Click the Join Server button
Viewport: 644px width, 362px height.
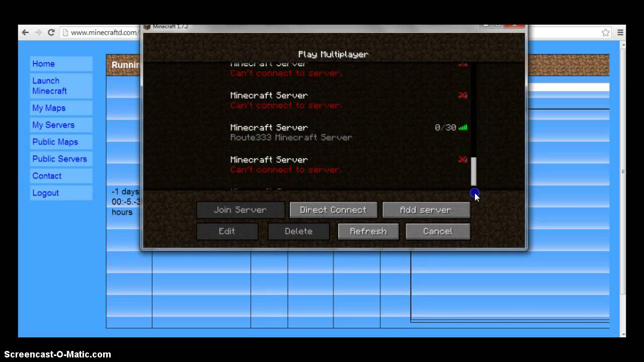point(240,210)
